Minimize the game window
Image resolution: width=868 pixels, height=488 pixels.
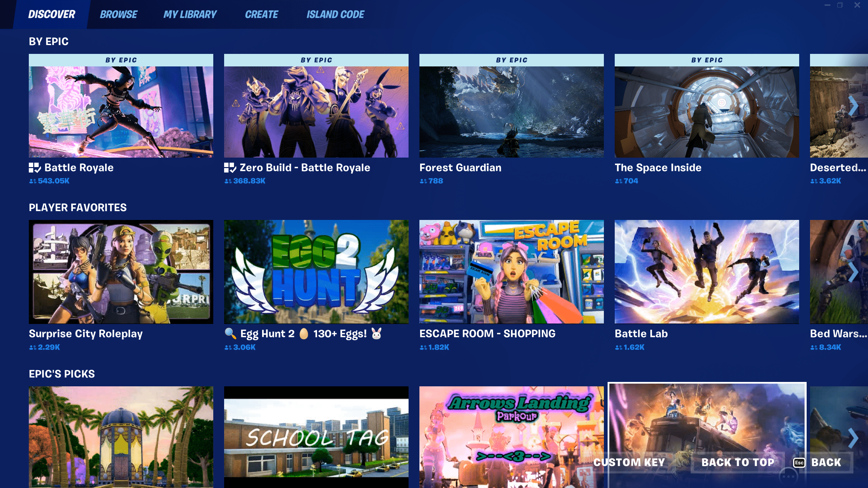click(828, 5)
